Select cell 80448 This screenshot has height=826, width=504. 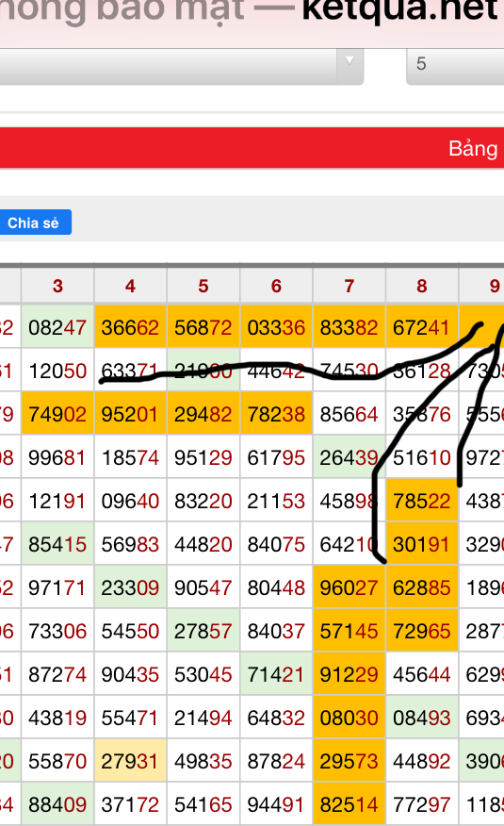coord(276,586)
